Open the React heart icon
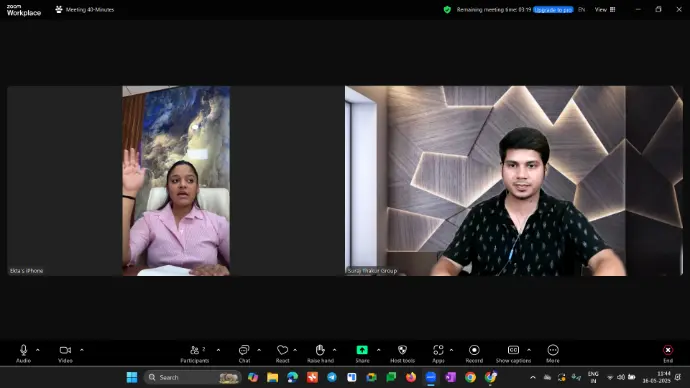The width and height of the screenshot is (690, 388). pos(283,353)
